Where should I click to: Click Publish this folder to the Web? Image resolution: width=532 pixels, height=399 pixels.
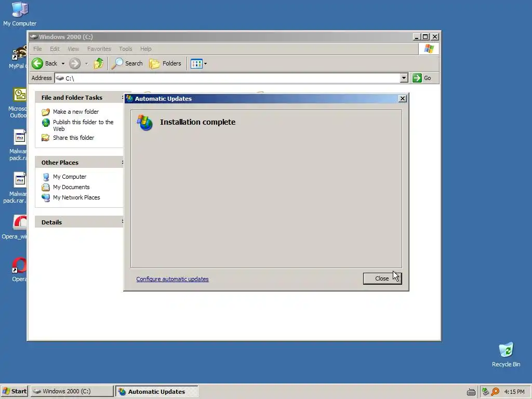[x=83, y=125]
